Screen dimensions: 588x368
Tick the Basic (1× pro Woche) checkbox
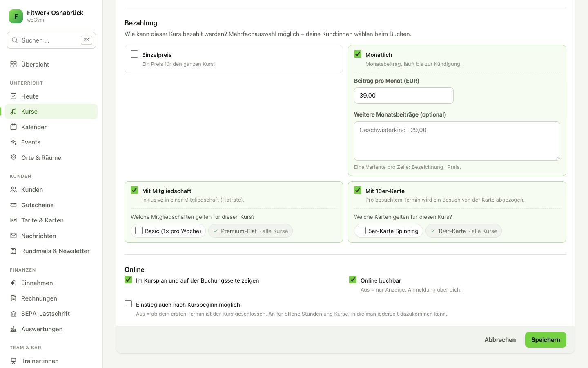coord(139,231)
